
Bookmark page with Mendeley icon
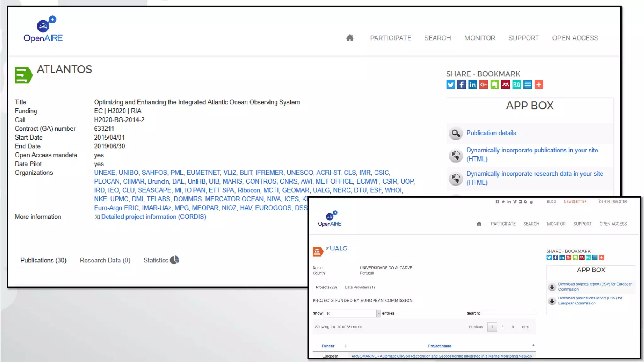(x=505, y=85)
